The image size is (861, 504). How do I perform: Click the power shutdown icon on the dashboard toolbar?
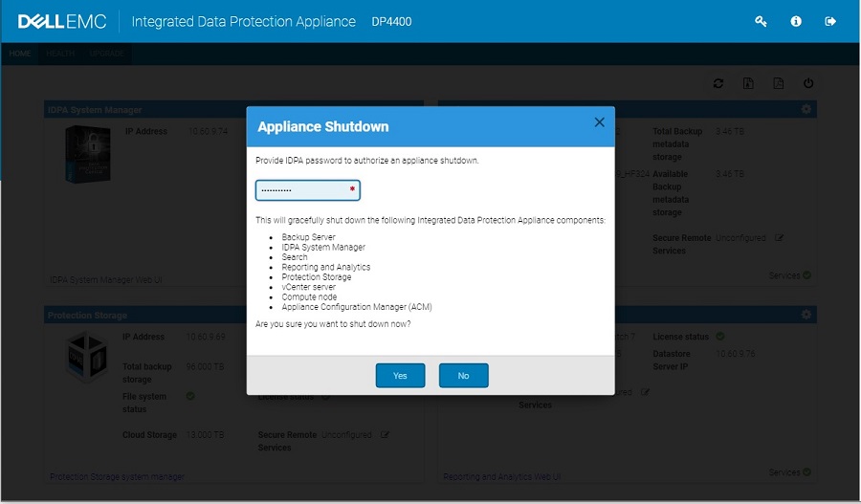click(808, 83)
